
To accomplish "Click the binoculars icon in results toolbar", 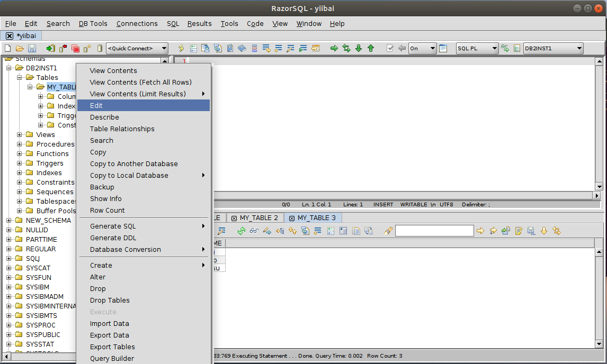I will (x=254, y=231).
